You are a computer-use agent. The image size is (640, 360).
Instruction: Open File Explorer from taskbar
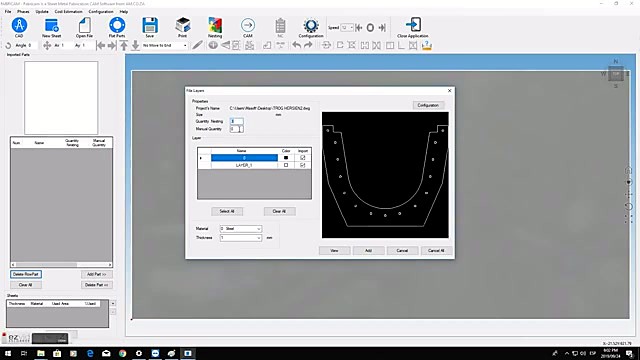click(x=41, y=353)
